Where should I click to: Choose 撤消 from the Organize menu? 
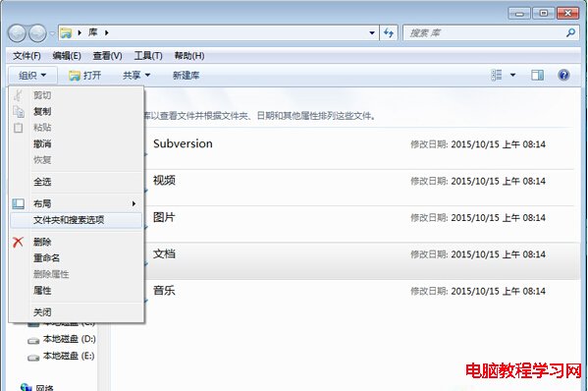coord(77,143)
